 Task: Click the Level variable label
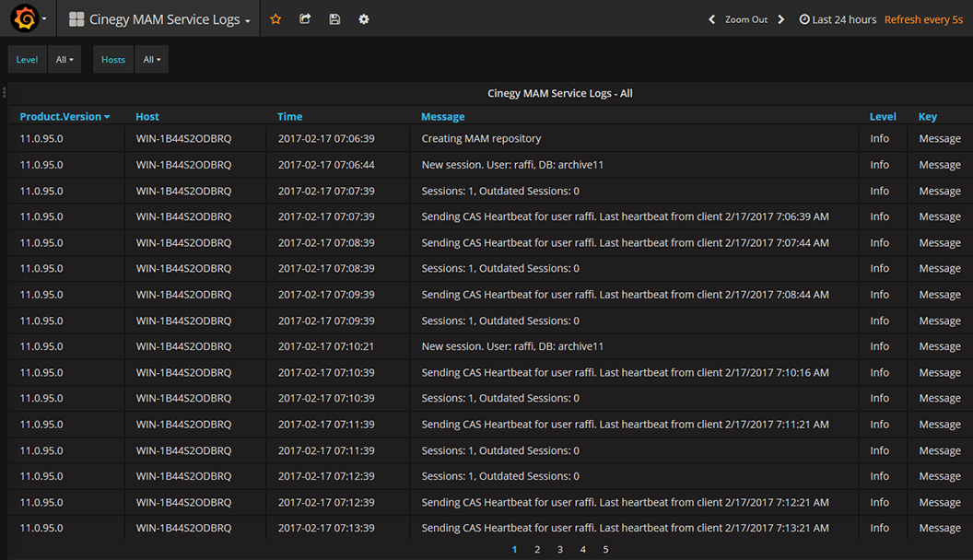click(x=27, y=60)
